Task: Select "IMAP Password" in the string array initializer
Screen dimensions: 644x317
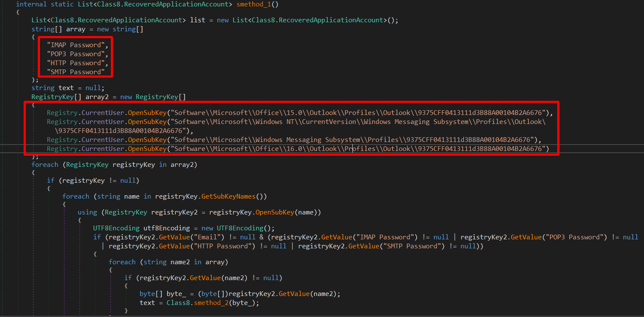Action: pos(76,45)
